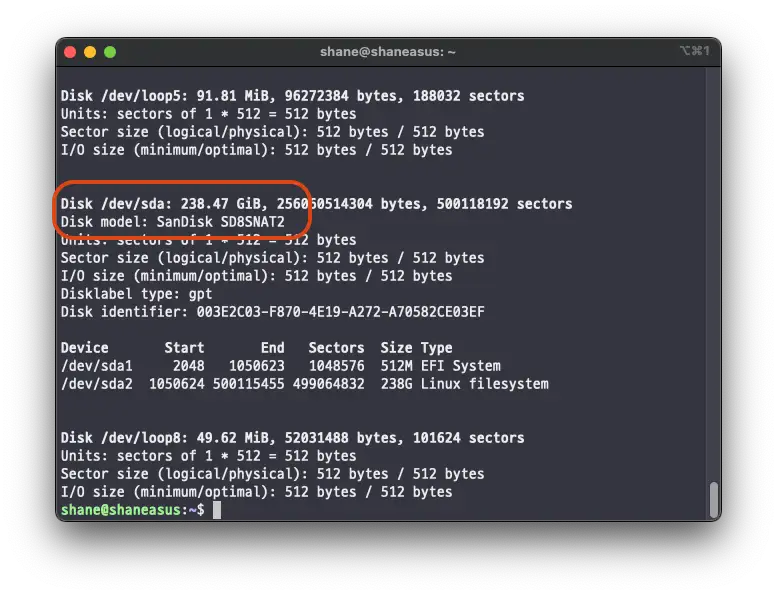Click the text 101624 sectors
Screen dimensions: 777x595
click(468, 437)
